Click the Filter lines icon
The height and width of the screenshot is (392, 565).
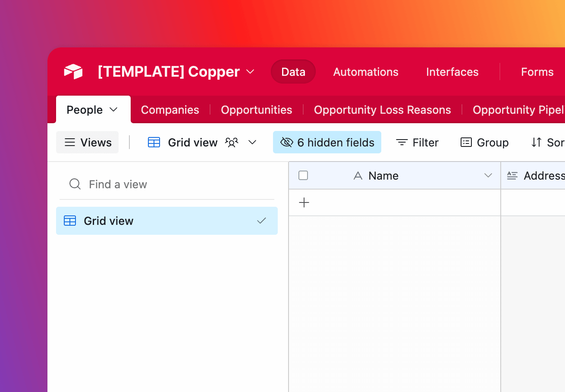click(402, 143)
